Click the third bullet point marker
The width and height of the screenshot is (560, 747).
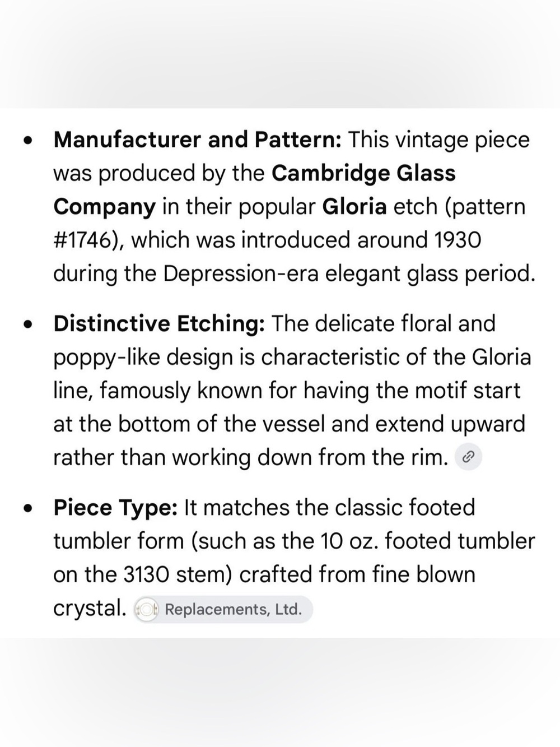coord(27,509)
